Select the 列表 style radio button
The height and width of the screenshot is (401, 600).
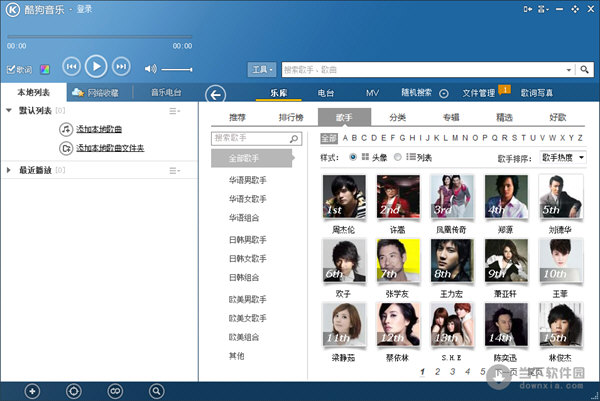point(398,157)
